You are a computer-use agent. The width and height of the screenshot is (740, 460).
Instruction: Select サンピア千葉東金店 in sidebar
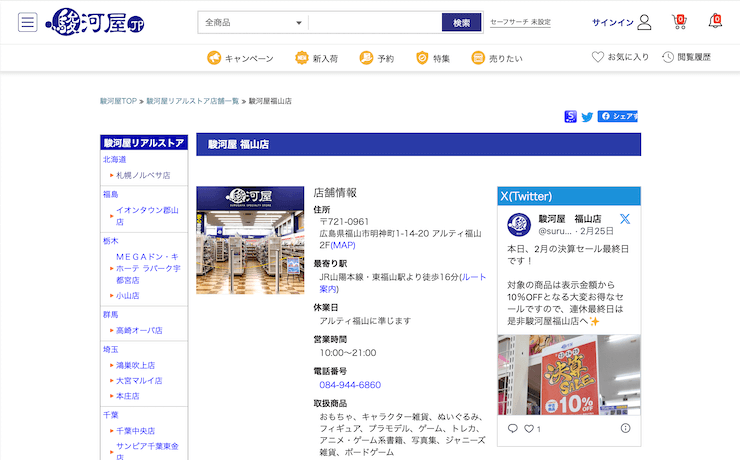[x=147, y=452]
